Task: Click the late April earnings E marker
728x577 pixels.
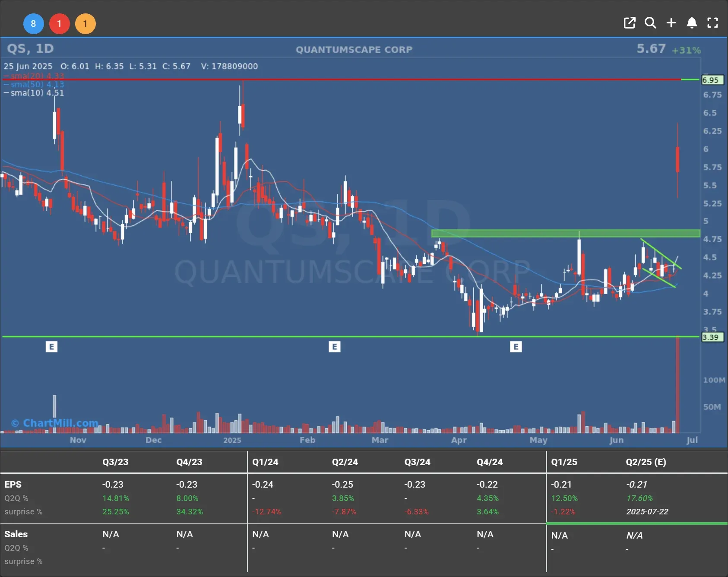Action: [x=516, y=346]
